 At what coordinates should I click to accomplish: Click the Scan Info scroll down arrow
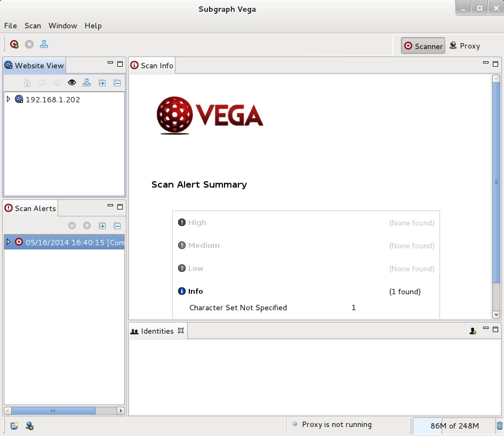click(496, 314)
